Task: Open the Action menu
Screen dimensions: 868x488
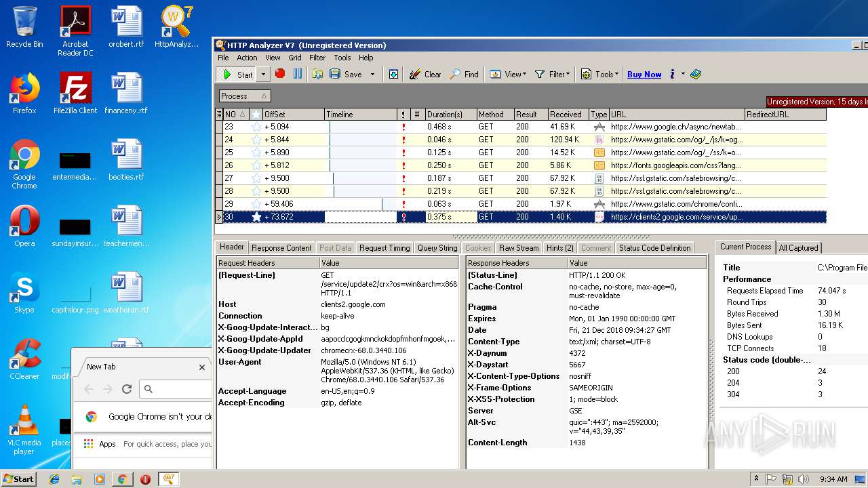Action: 247,58
